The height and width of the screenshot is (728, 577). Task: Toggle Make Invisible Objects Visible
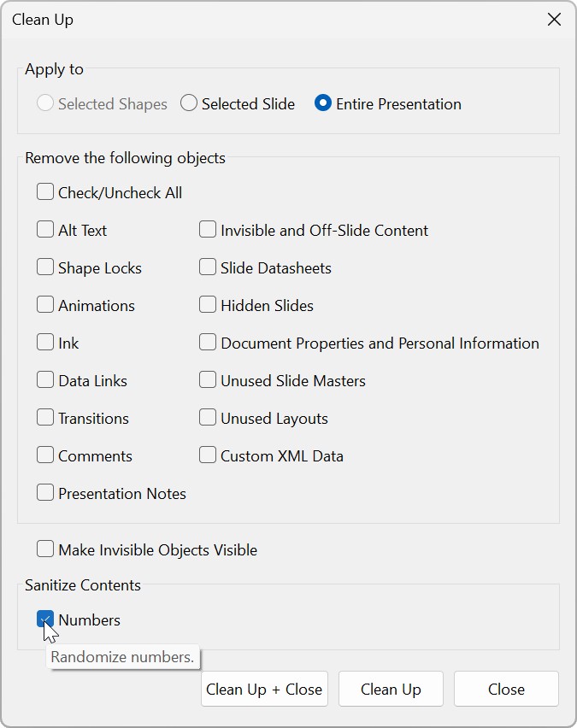pyautogui.click(x=45, y=549)
